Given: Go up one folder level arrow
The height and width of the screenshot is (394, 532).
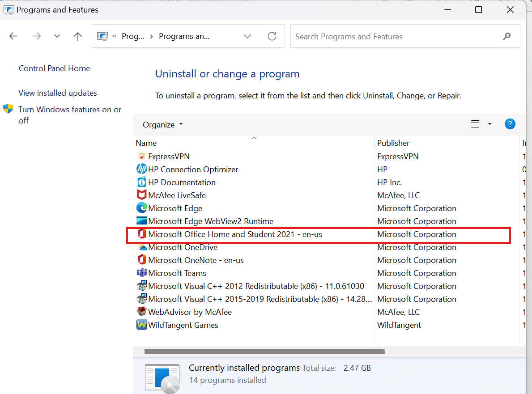Looking at the screenshot, I should pos(78,36).
